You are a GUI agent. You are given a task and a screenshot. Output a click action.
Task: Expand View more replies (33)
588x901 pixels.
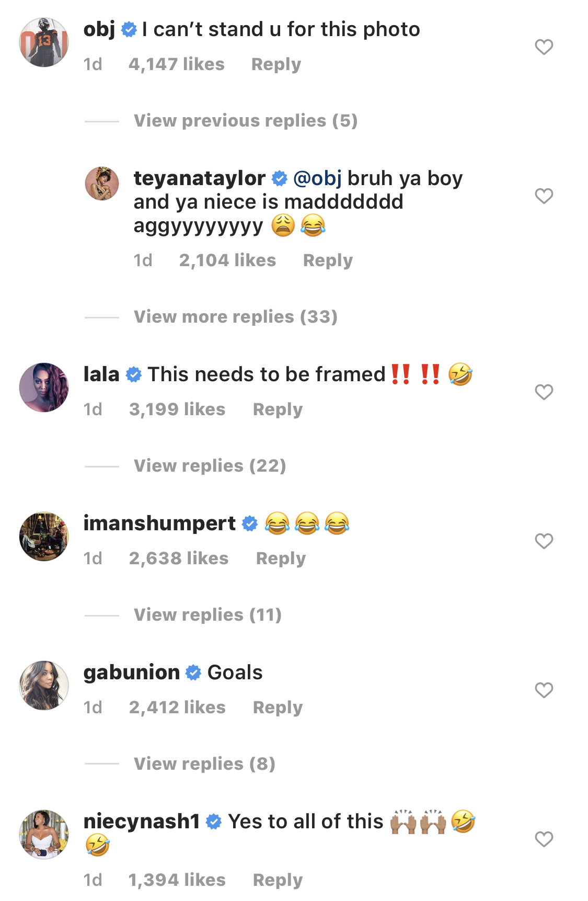click(236, 317)
